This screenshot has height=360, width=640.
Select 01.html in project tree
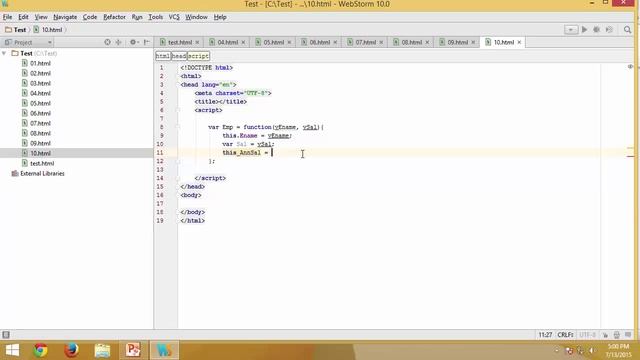point(40,63)
